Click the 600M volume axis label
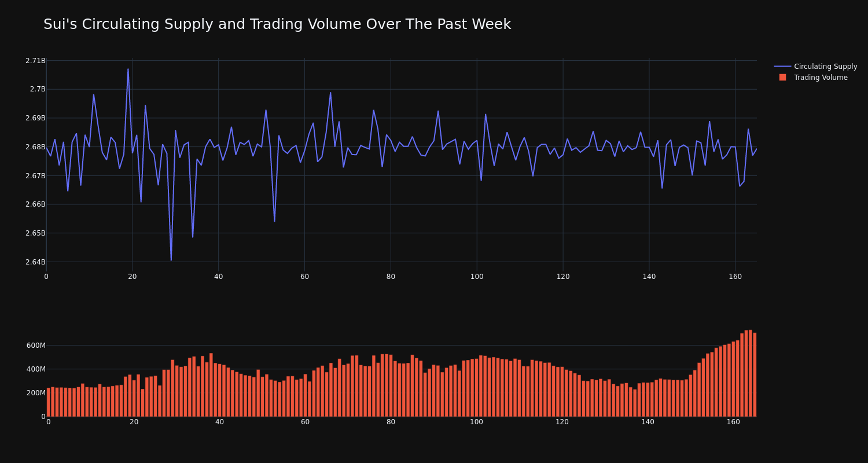 [x=36, y=346]
